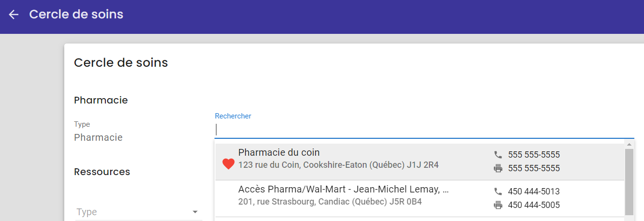Go back using the arrow icon
Image resolution: width=644 pixels, height=221 pixels.
click(x=14, y=15)
